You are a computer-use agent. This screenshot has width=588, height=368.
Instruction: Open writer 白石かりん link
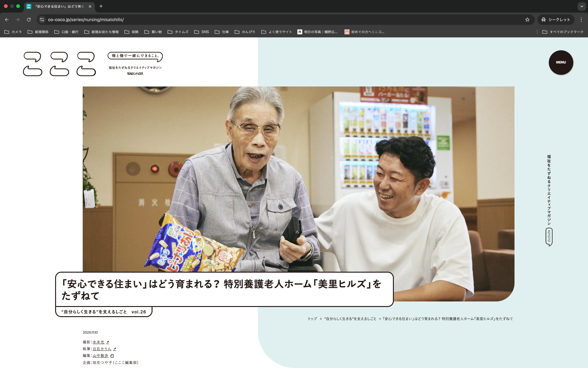click(x=102, y=349)
